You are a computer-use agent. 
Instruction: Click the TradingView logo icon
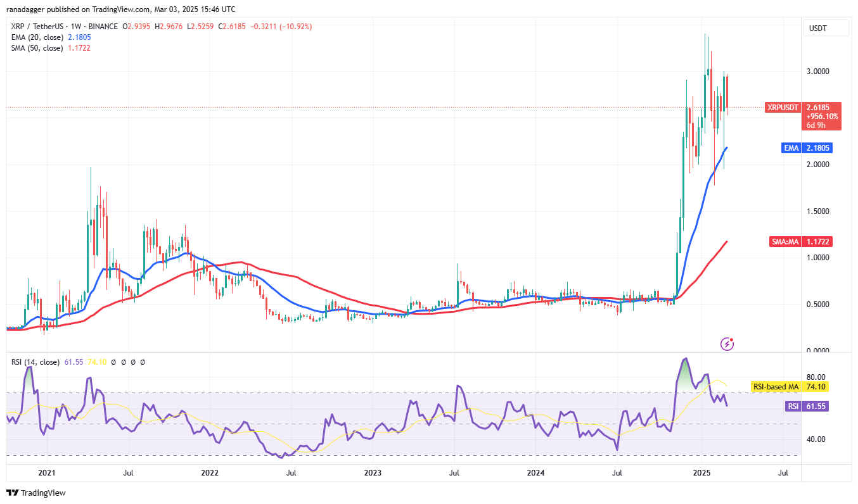[13, 493]
